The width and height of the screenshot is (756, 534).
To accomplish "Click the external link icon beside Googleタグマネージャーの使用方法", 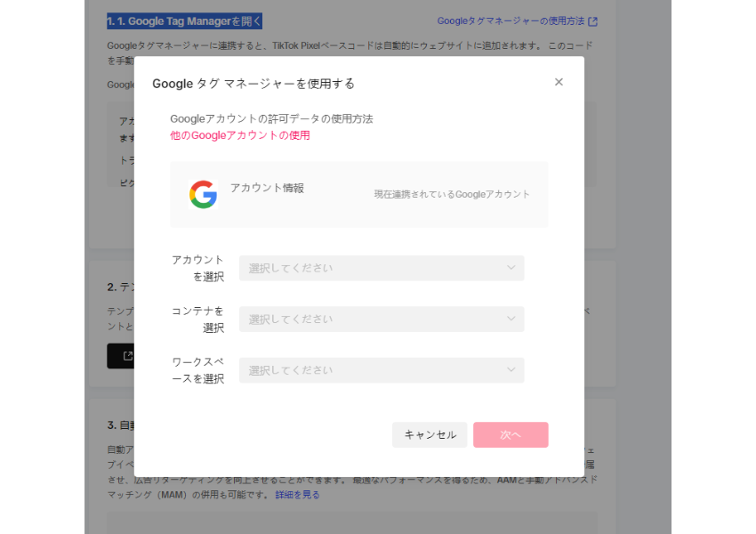I will point(593,21).
